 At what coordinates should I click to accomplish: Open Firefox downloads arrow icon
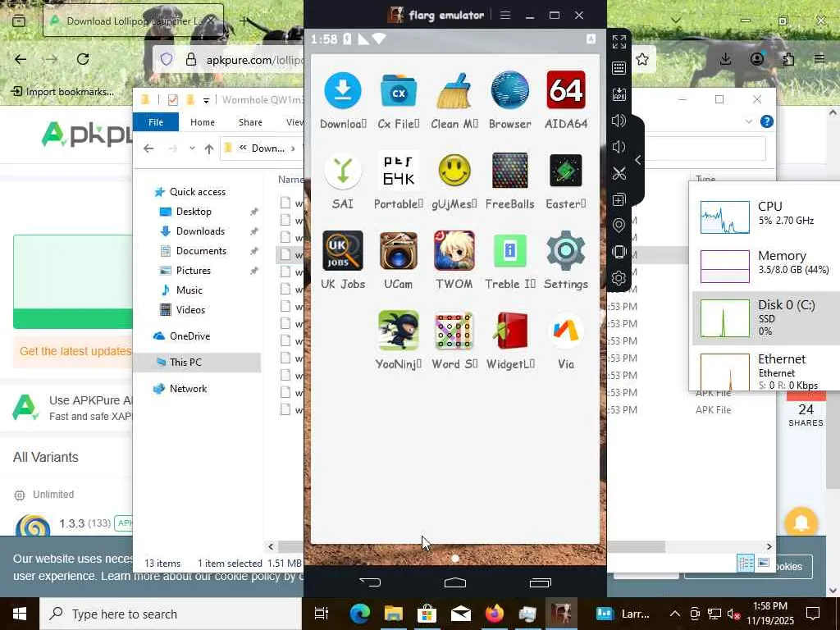pos(725,59)
